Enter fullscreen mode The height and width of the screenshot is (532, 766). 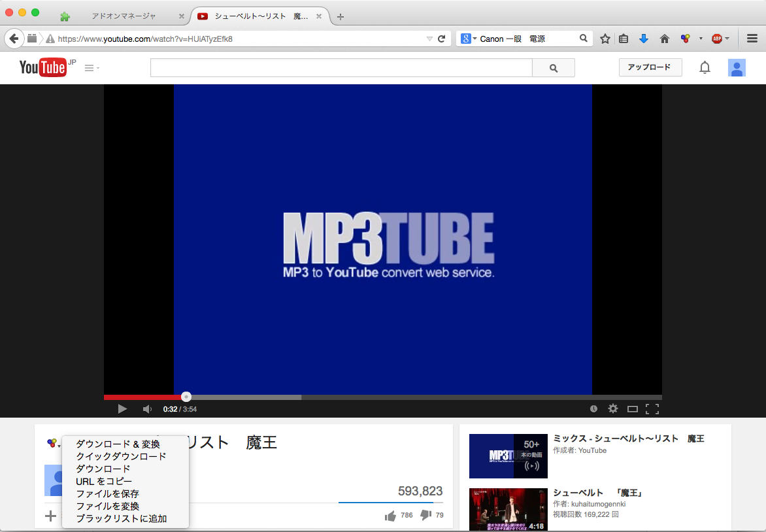pos(652,409)
